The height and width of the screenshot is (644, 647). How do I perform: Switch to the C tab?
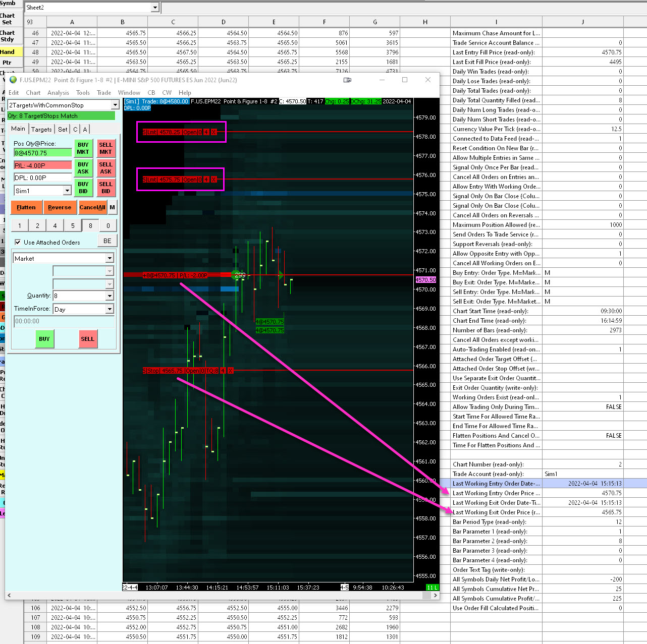(75, 130)
